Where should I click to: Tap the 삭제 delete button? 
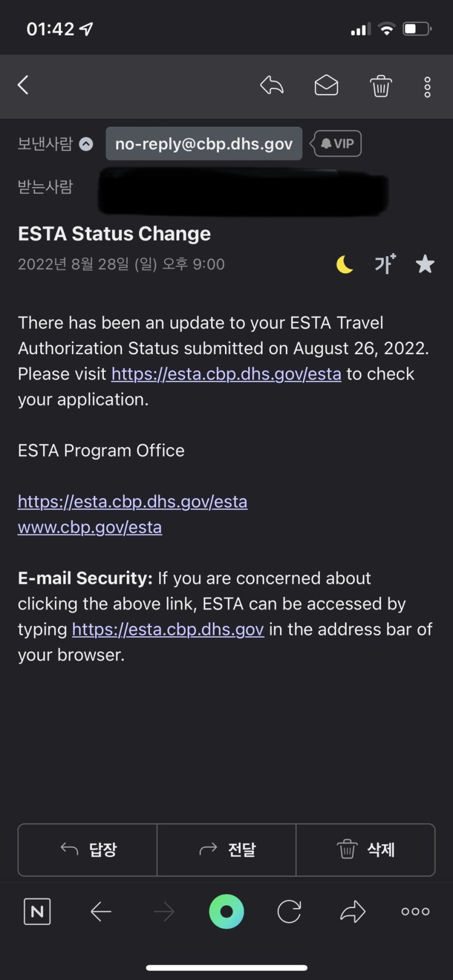(366, 850)
